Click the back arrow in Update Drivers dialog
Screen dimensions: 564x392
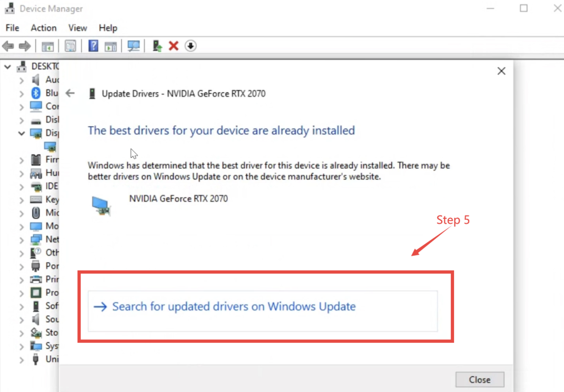pyautogui.click(x=70, y=93)
